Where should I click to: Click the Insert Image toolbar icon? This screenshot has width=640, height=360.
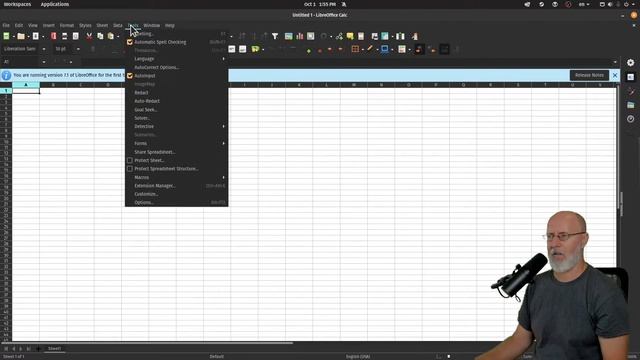(x=289, y=36)
